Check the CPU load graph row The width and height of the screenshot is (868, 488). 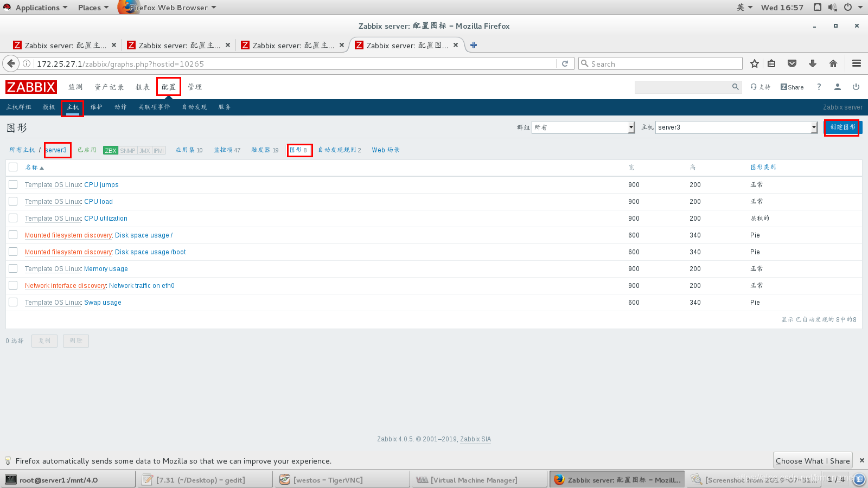(13, 201)
